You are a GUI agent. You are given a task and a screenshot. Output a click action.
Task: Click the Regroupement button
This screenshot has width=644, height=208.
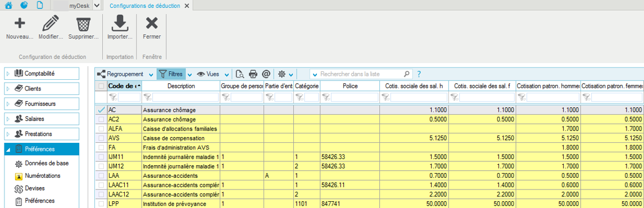[121, 74]
